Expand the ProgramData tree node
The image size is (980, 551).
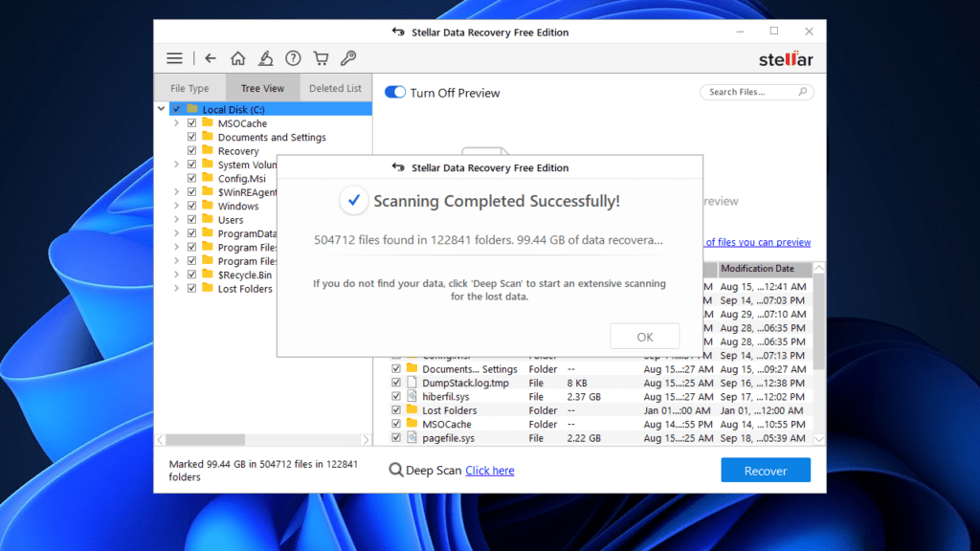176,233
